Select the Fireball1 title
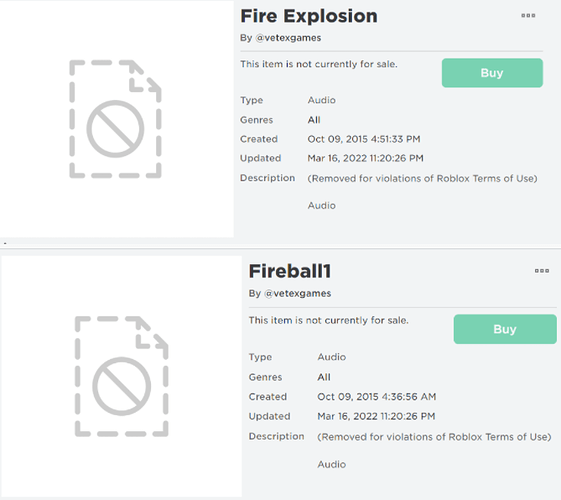The width and height of the screenshot is (561, 500). [290, 271]
